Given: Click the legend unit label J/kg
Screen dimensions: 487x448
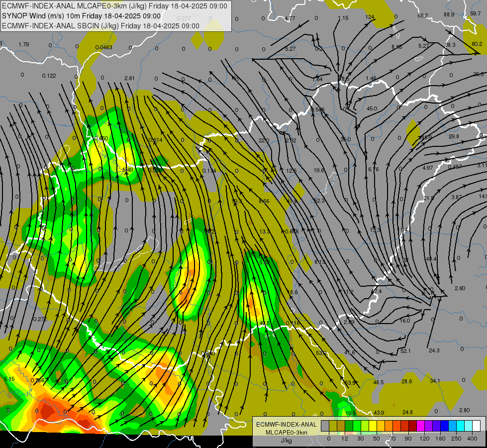Looking at the screenshot, I should coord(287,441).
